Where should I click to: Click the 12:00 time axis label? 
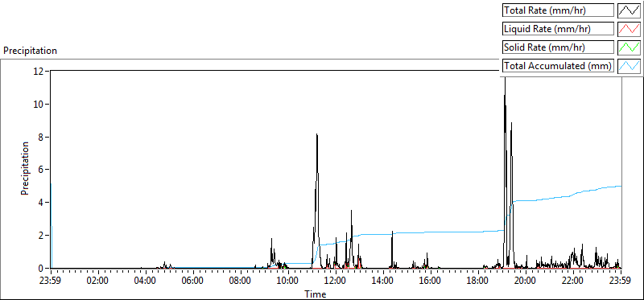336,282
